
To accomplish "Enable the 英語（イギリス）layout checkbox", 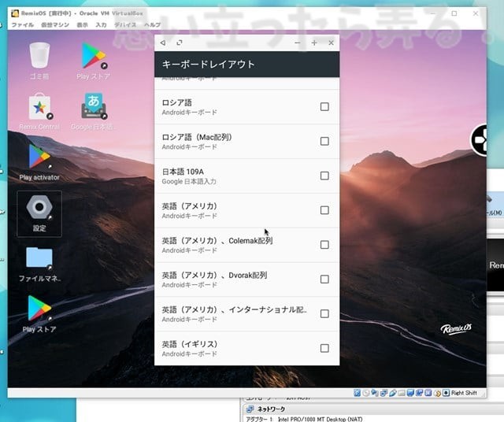I will [x=324, y=349].
